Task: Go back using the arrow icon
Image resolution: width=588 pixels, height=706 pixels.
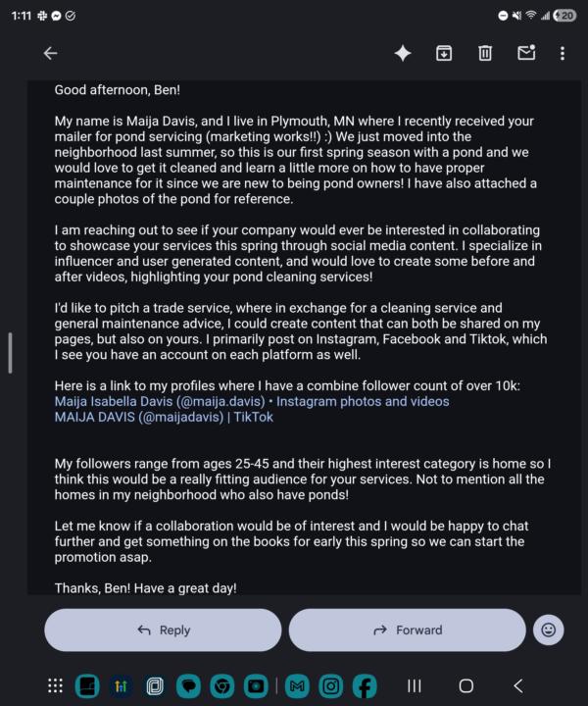Action: pos(50,53)
